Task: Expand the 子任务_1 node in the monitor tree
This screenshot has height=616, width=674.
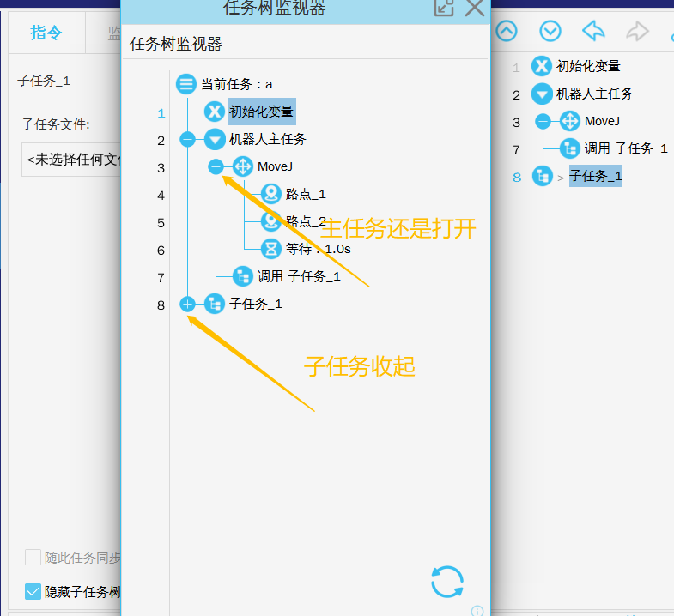Action: tap(187, 304)
